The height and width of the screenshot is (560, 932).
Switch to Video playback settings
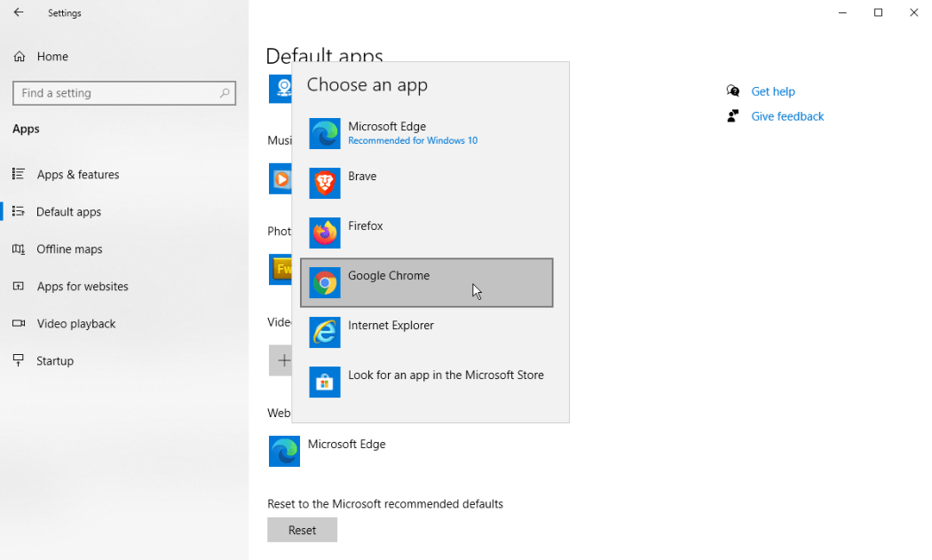(76, 324)
